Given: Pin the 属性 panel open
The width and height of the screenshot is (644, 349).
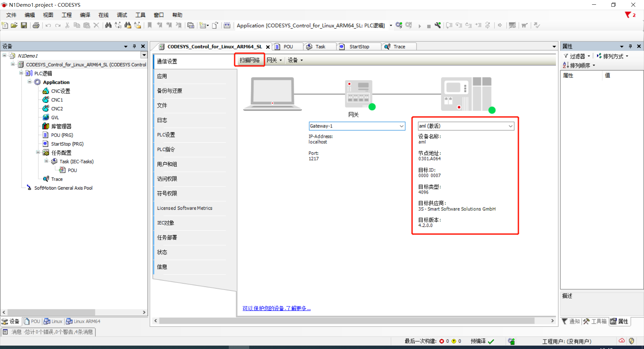Looking at the screenshot, I should (630, 46).
